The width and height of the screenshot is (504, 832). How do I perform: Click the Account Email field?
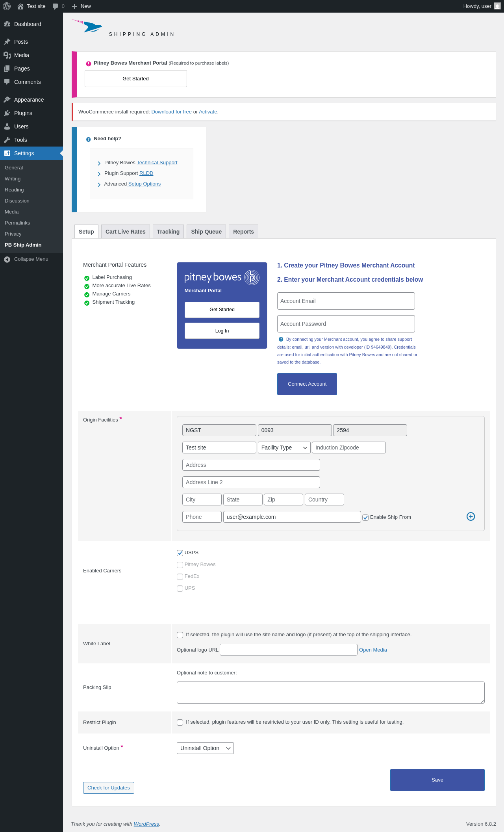[x=346, y=301]
